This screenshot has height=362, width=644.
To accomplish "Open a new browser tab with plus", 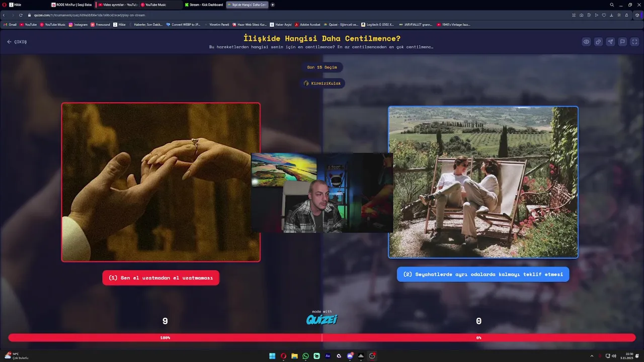I will pyautogui.click(x=273, y=5).
